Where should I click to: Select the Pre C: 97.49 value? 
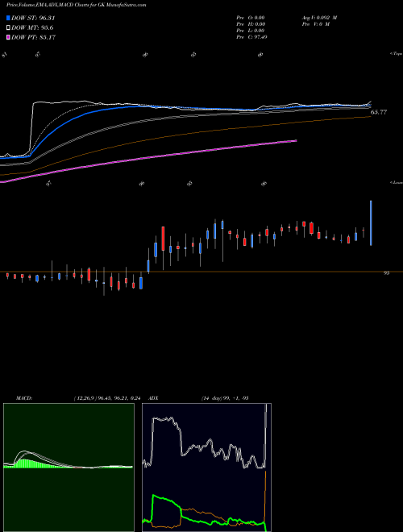(251, 37)
